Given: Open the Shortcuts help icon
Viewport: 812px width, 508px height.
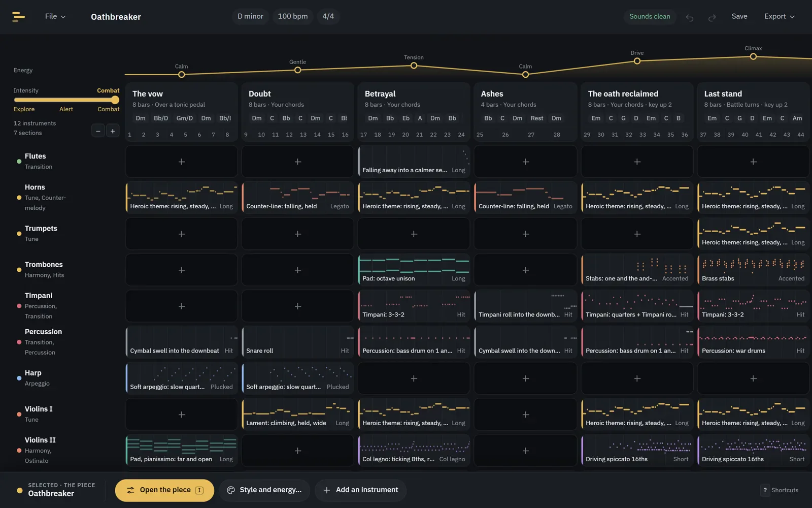Looking at the screenshot, I should tap(765, 490).
